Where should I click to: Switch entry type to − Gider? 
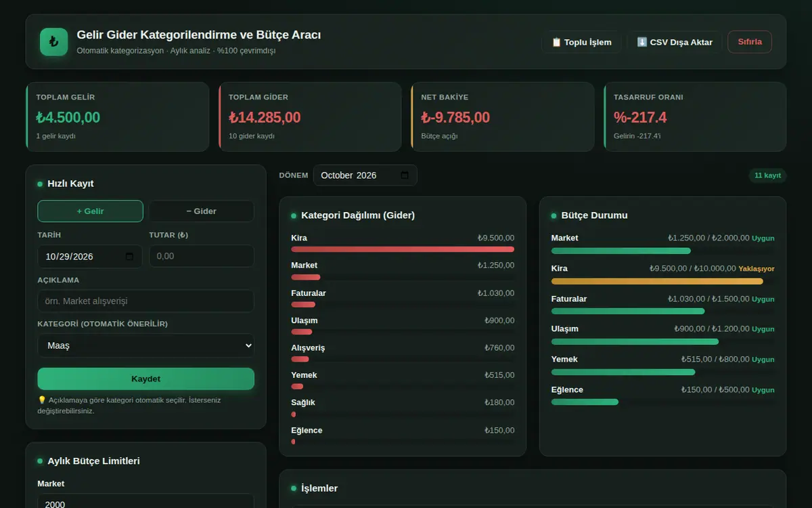pos(202,211)
